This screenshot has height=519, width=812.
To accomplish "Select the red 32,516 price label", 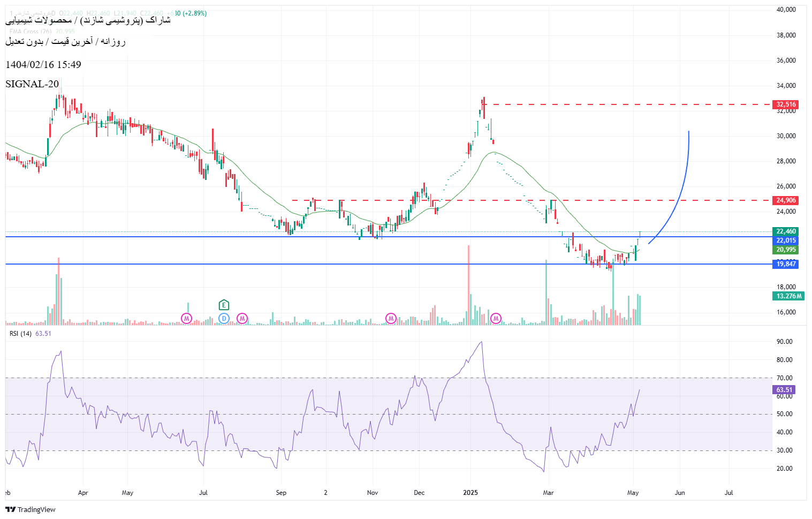I will (x=786, y=105).
